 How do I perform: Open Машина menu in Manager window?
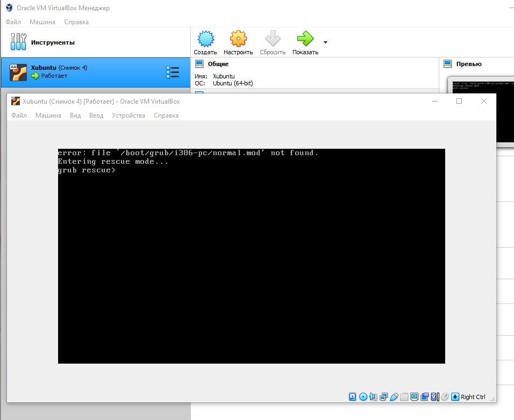(42, 22)
